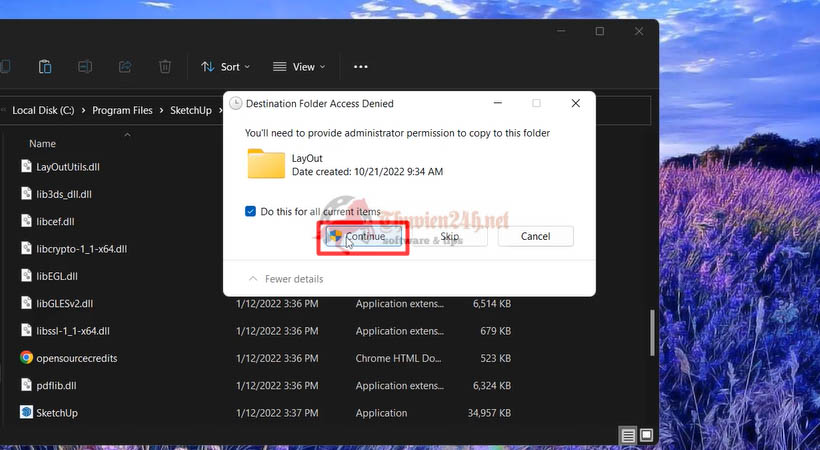Click file icon beside lib3ds_dll.dll
The width and height of the screenshot is (820, 450).
[x=26, y=193]
